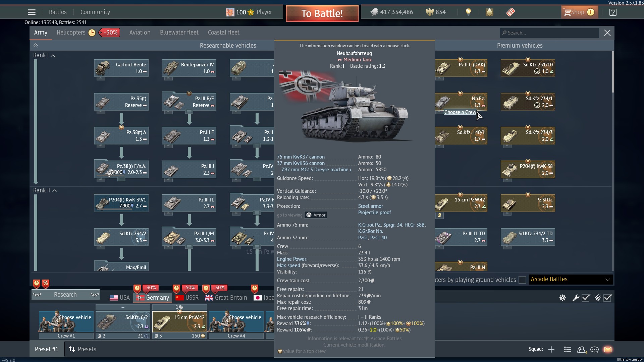Collapse all ranks with double chevron
Viewport: 644px width, 362px height.
(x=36, y=46)
